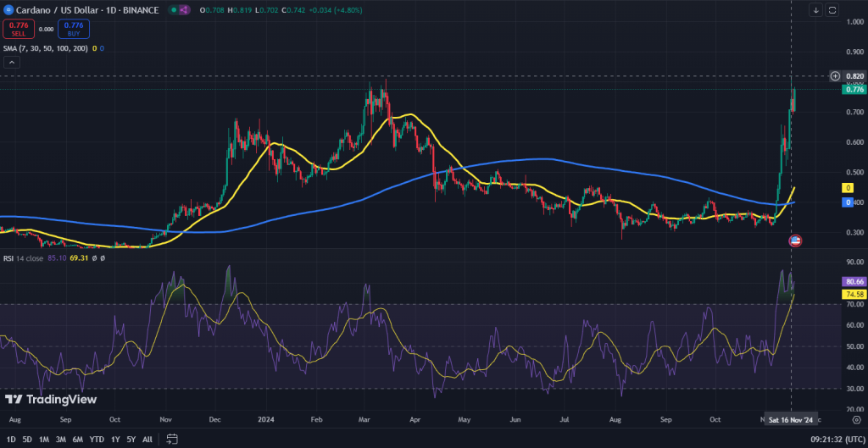Screen dimensions: 868x448
Task: Select the 3M time range
Action: (61, 440)
